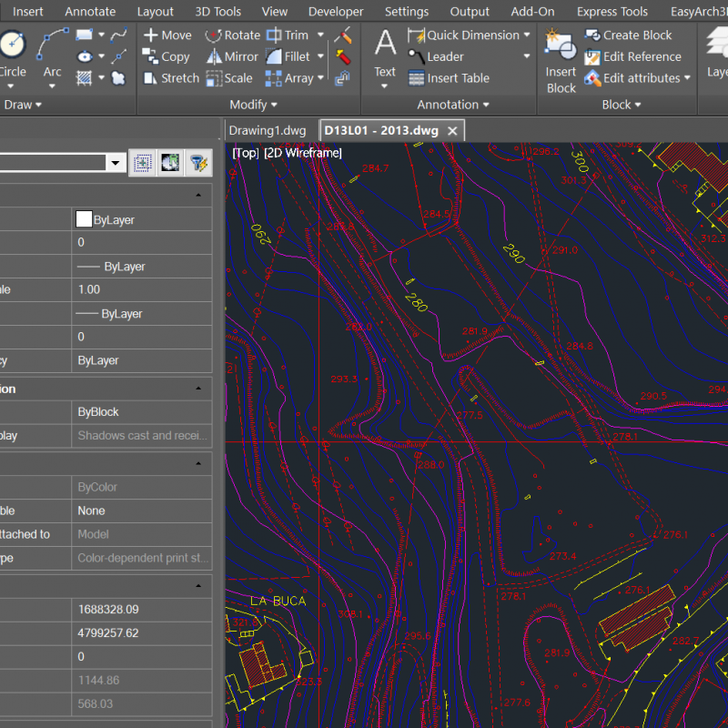Open the Annotate ribbon tab
This screenshot has height=728, width=728.
(90, 12)
